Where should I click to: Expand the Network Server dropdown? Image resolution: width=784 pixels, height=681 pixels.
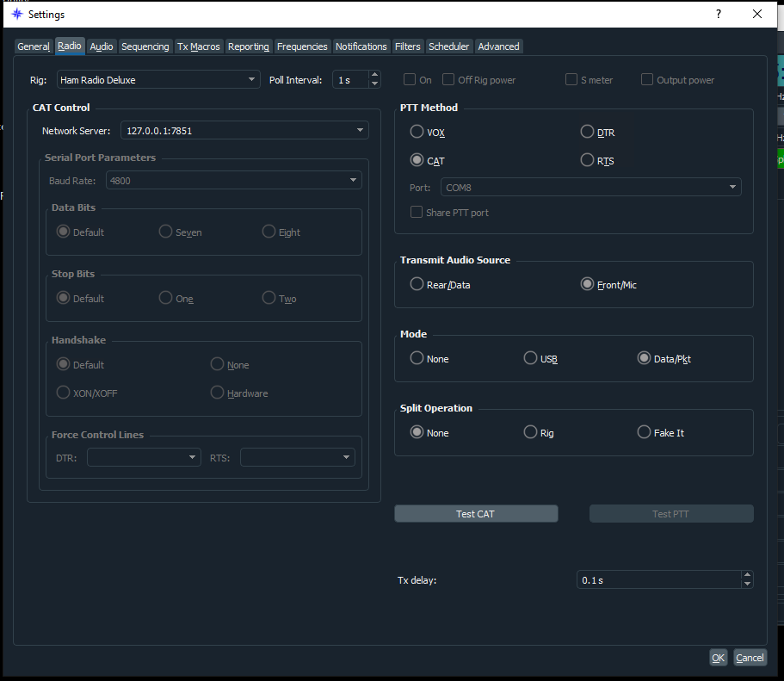click(244, 131)
